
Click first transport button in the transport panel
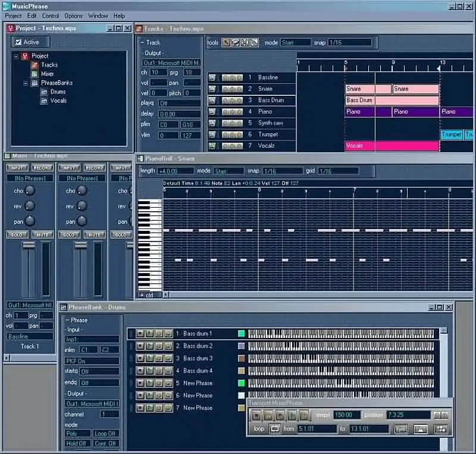(x=256, y=415)
